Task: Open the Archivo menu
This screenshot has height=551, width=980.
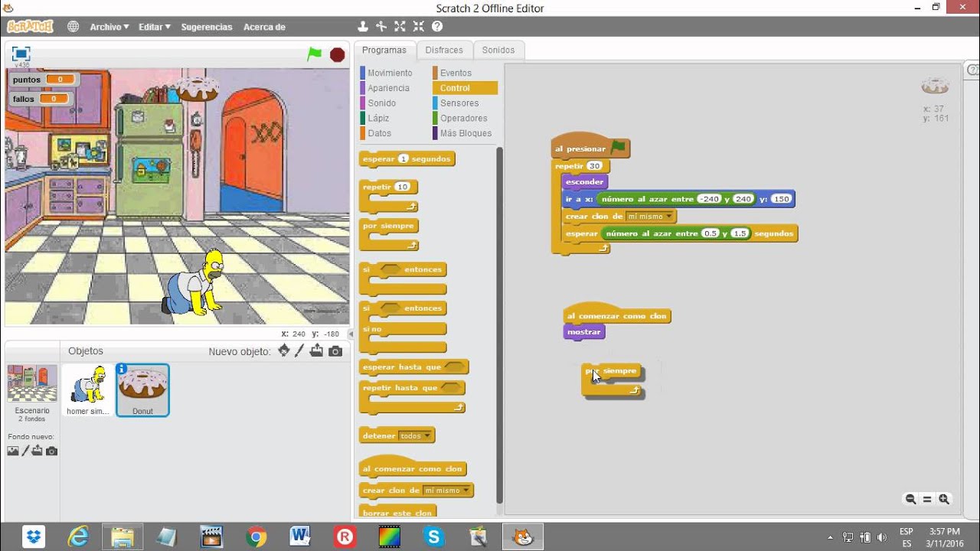Action: click(x=109, y=27)
